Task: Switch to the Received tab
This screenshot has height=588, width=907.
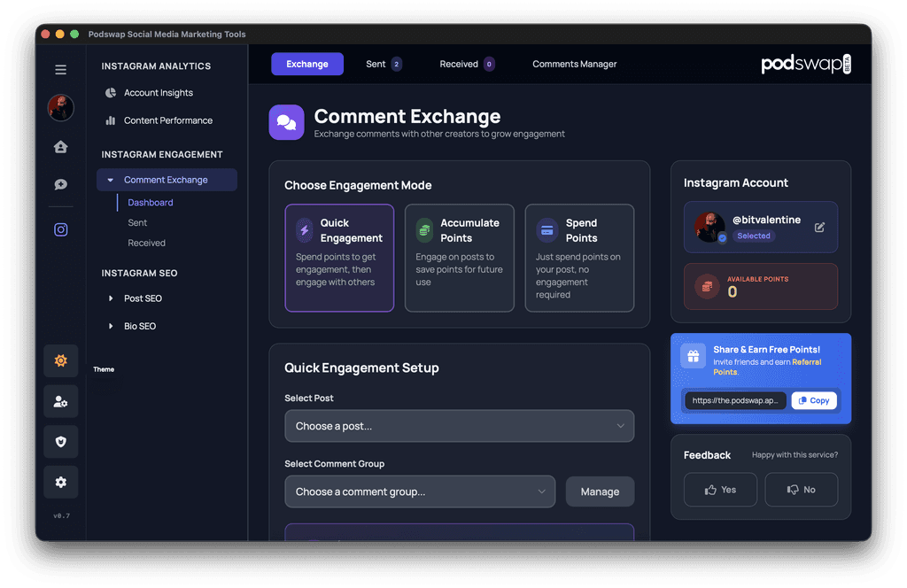Action: (x=467, y=64)
